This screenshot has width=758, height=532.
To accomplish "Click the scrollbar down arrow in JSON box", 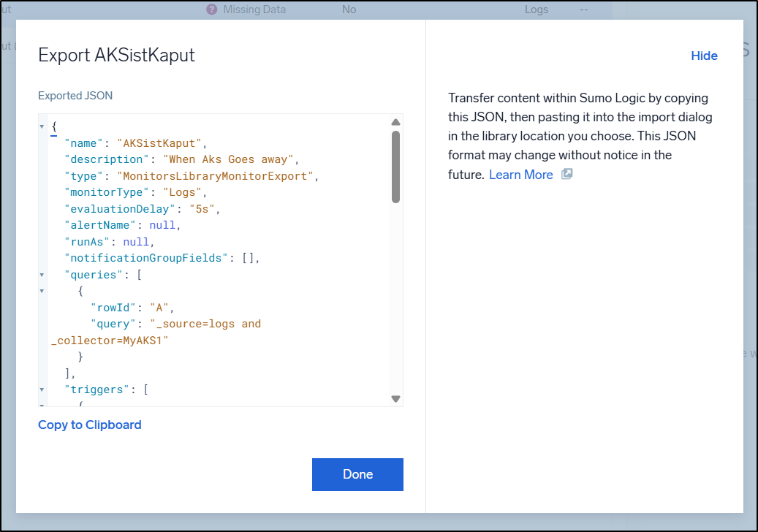I will pyautogui.click(x=395, y=399).
